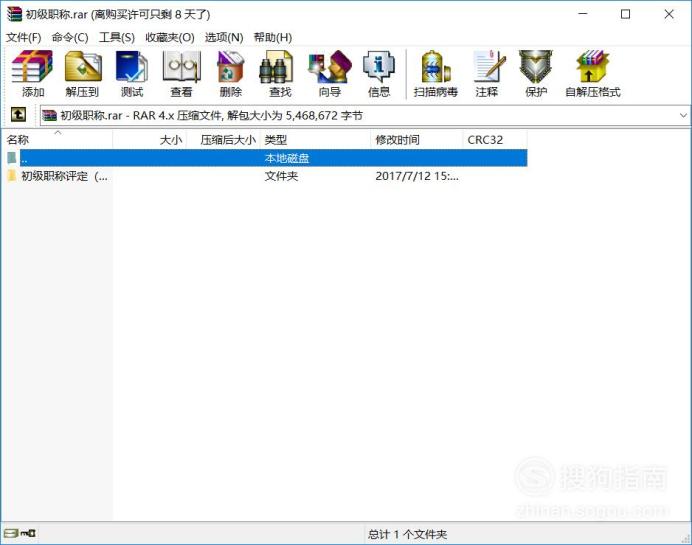The height and width of the screenshot is (545, 692).
Task: Click the drive icon in status bar
Action: click(x=11, y=534)
